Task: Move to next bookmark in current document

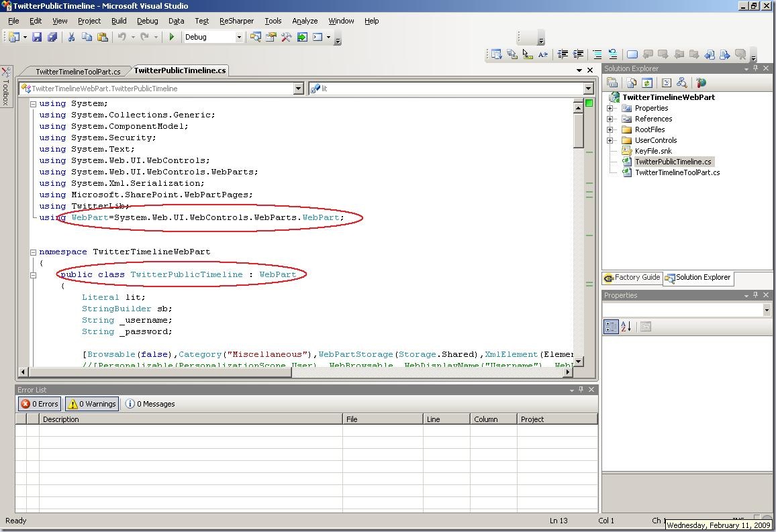Action: [725, 54]
